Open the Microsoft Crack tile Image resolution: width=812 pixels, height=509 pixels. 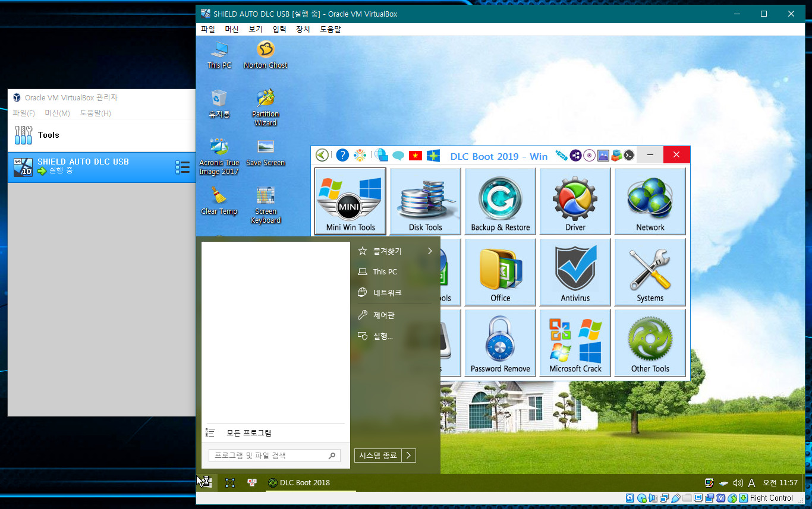tap(575, 343)
